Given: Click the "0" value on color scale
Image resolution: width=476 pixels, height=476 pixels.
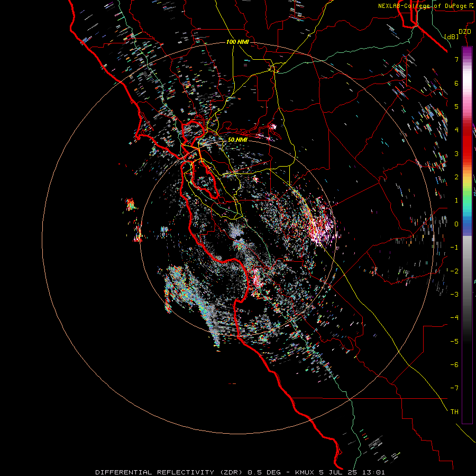Looking at the screenshot, I should pos(456,224).
